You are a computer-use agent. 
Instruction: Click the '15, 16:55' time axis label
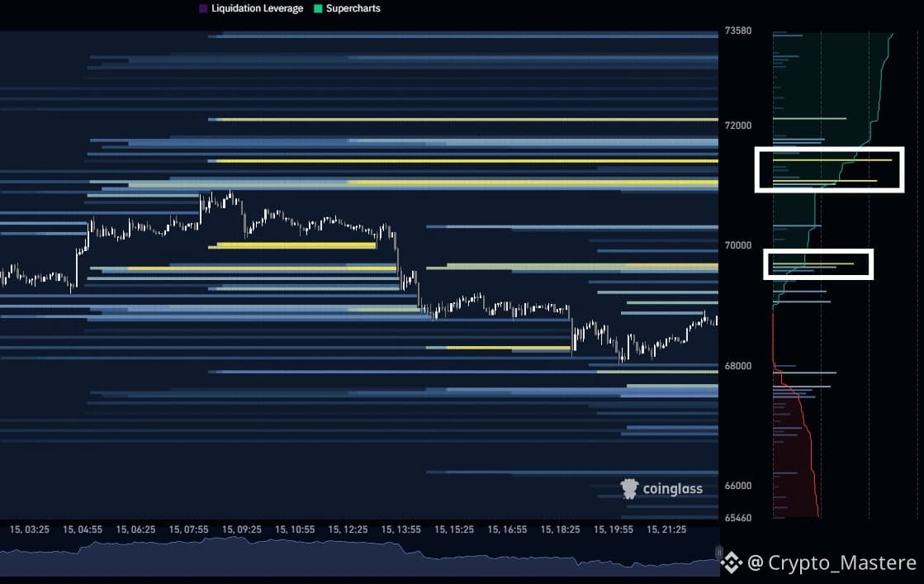507,529
